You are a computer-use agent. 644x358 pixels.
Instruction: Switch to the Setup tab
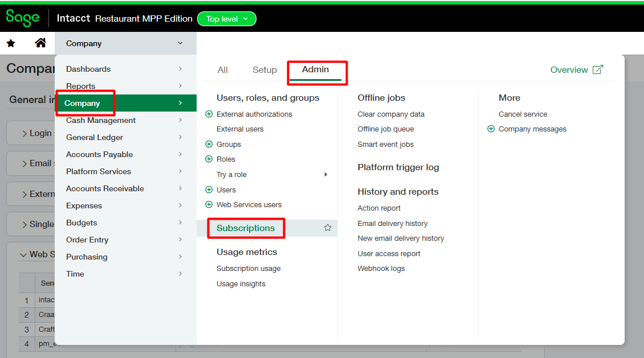(x=264, y=69)
